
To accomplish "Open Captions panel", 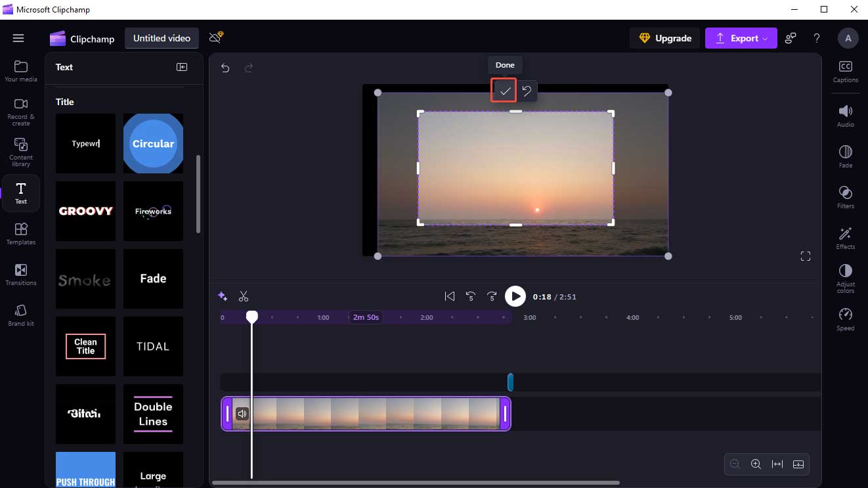I will coord(846,71).
